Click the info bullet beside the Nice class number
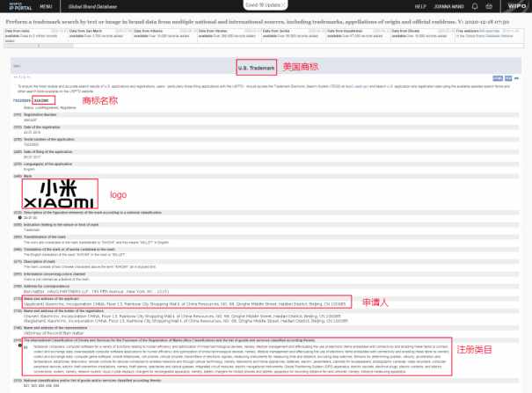 coord(19,346)
